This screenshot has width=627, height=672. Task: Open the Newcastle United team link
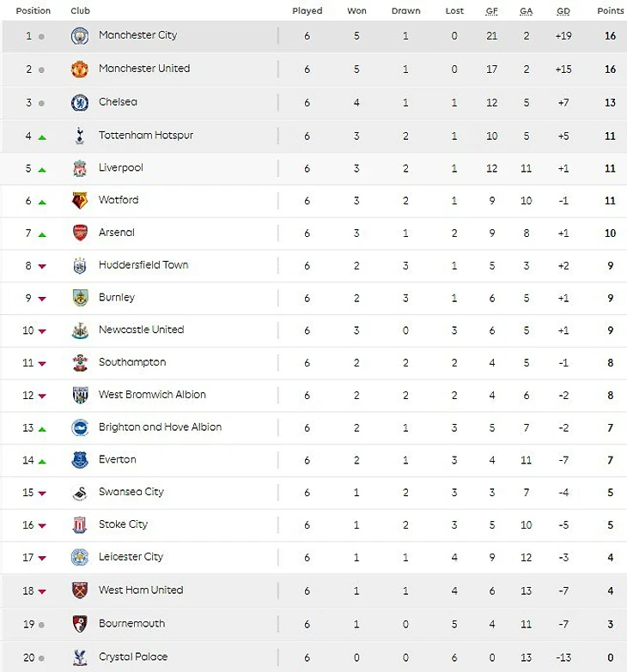(141, 330)
